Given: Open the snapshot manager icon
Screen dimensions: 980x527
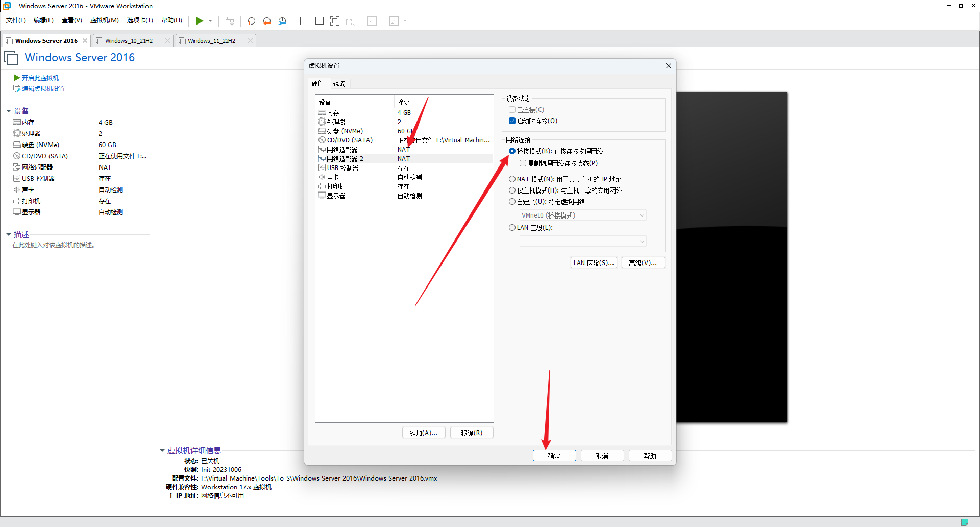Looking at the screenshot, I should tap(282, 21).
